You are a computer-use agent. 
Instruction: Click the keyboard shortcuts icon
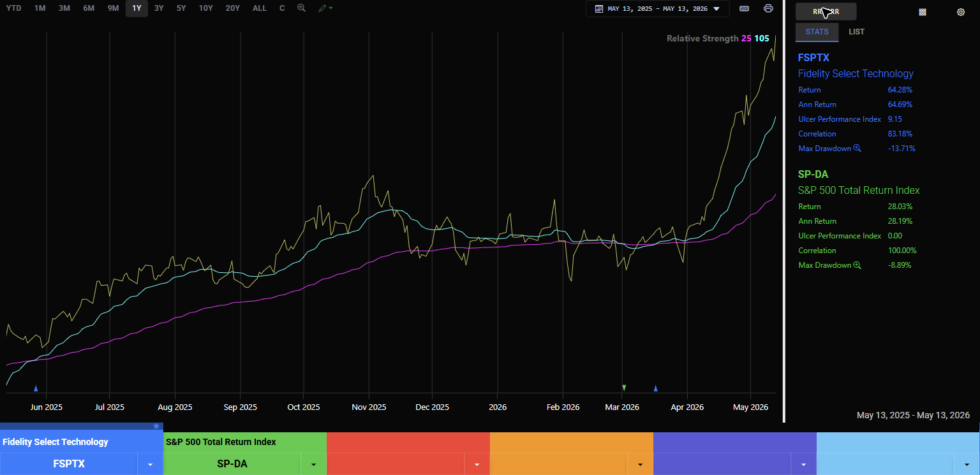point(744,9)
